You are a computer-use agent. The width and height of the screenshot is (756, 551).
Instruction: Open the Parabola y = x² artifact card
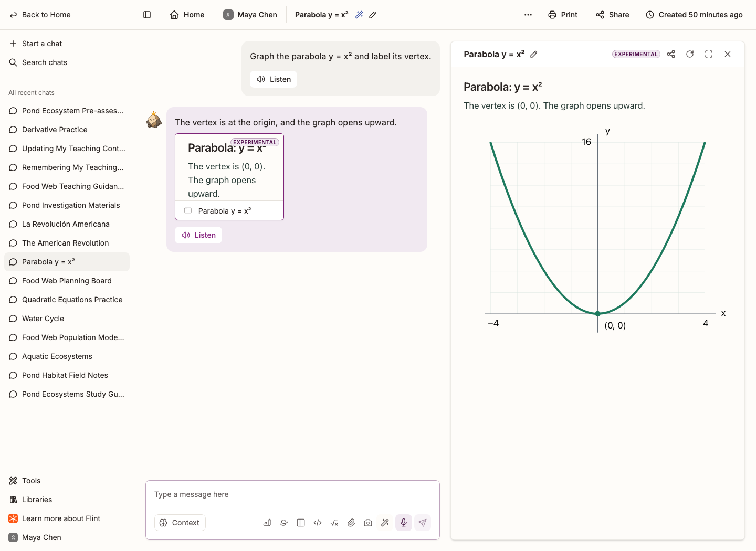pyautogui.click(x=229, y=177)
